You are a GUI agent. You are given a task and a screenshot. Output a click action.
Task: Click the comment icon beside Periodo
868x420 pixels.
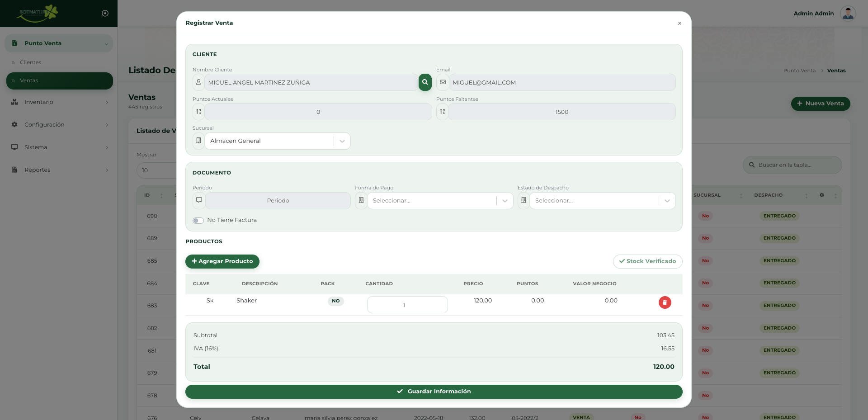pos(199,200)
